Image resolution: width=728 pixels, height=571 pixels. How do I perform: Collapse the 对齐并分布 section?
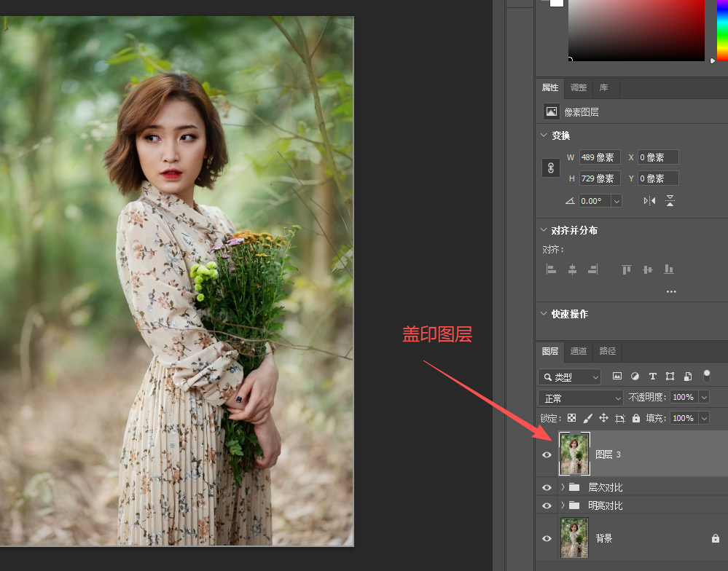click(544, 229)
